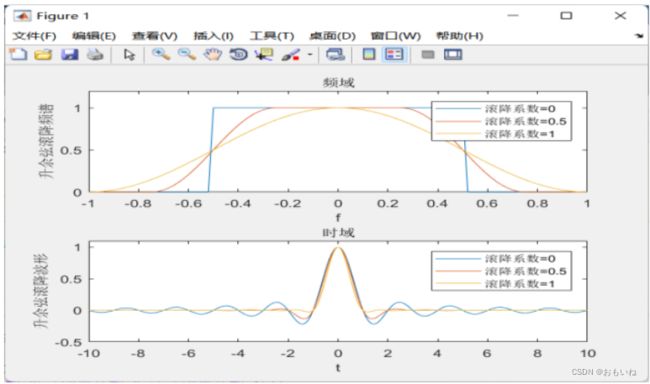
Task: Click the x-axis label f
Action: 338,217
